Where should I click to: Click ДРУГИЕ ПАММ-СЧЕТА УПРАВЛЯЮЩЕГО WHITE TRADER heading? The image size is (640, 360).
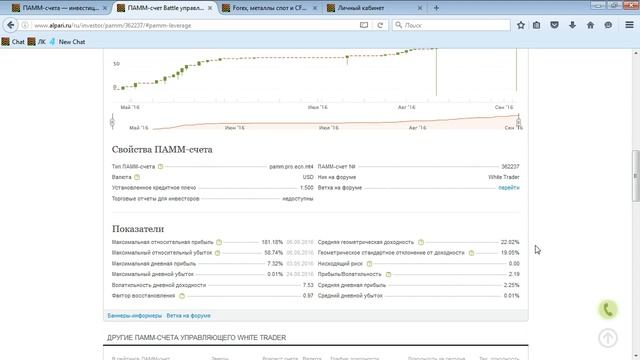[196, 338]
